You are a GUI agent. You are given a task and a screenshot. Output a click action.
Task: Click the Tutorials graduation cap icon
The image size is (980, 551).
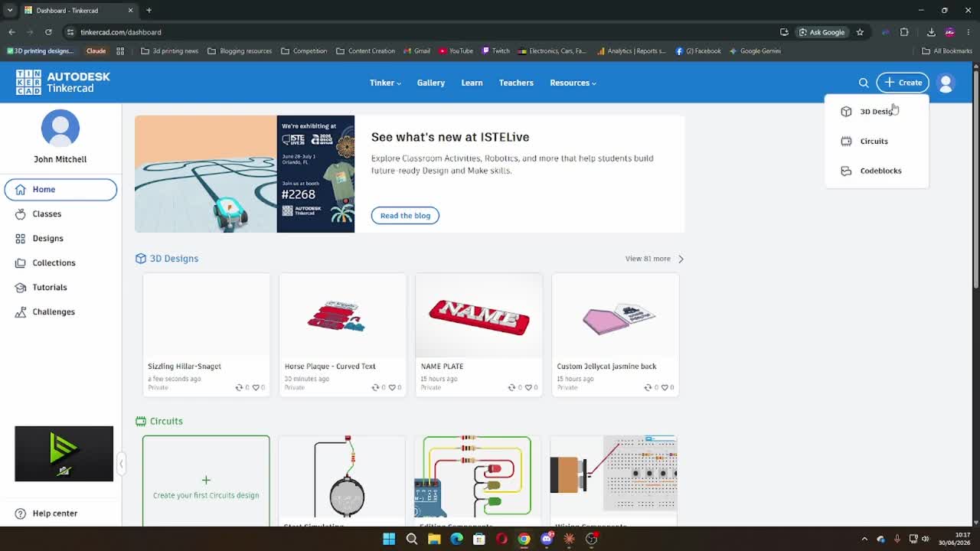click(20, 288)
